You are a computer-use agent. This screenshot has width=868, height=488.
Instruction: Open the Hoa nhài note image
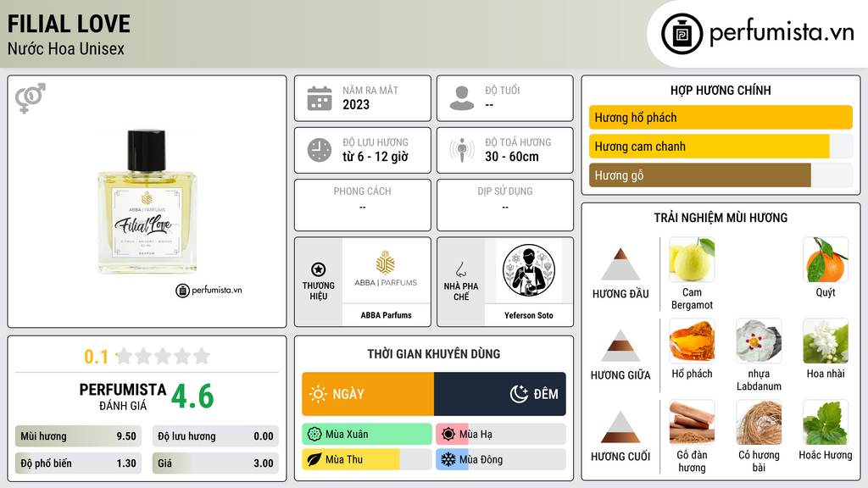(x=826, y=341)
